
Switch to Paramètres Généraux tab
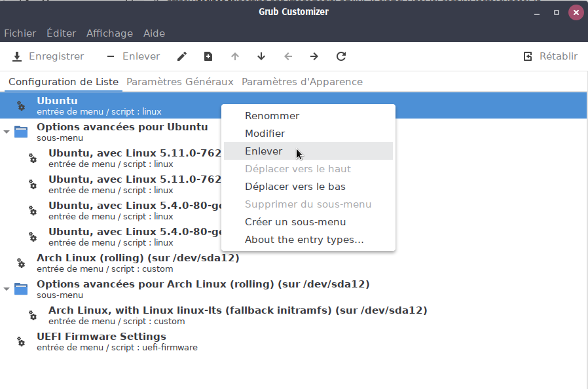click(x=179, y=82)
